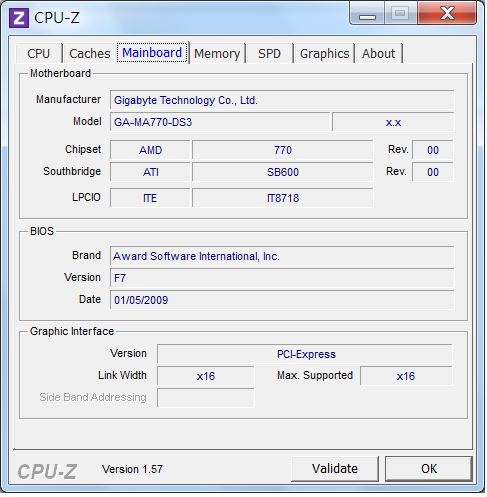
Task: Click the LPCIO model value IT8718
Action: pyautogui.click(x=283, y=198)
